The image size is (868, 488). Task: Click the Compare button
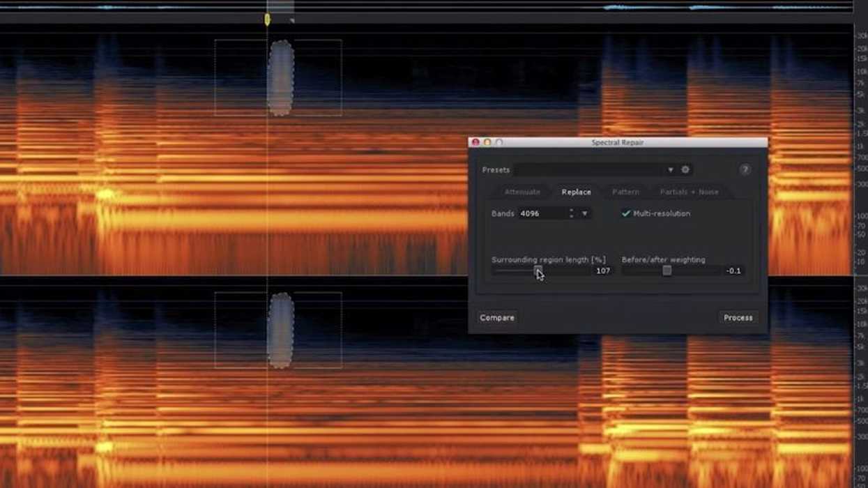click(x=497, y=317)
